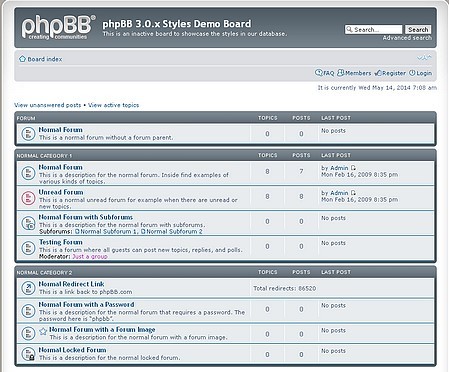
Task: Click Normal Forum icon in Category 1
Action: click(x=28, y=173)
